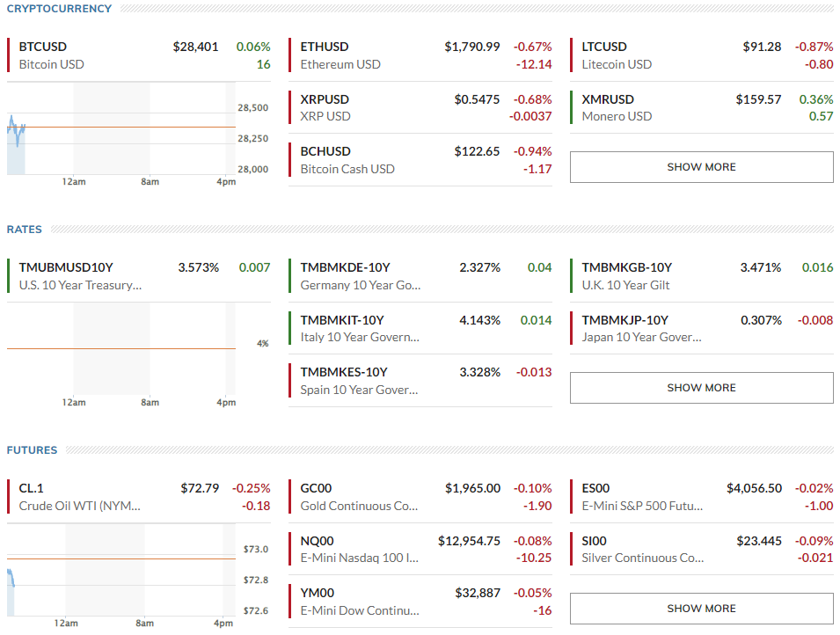
Task: Click the Crude Oil price chart
Action: coord(121,575)
